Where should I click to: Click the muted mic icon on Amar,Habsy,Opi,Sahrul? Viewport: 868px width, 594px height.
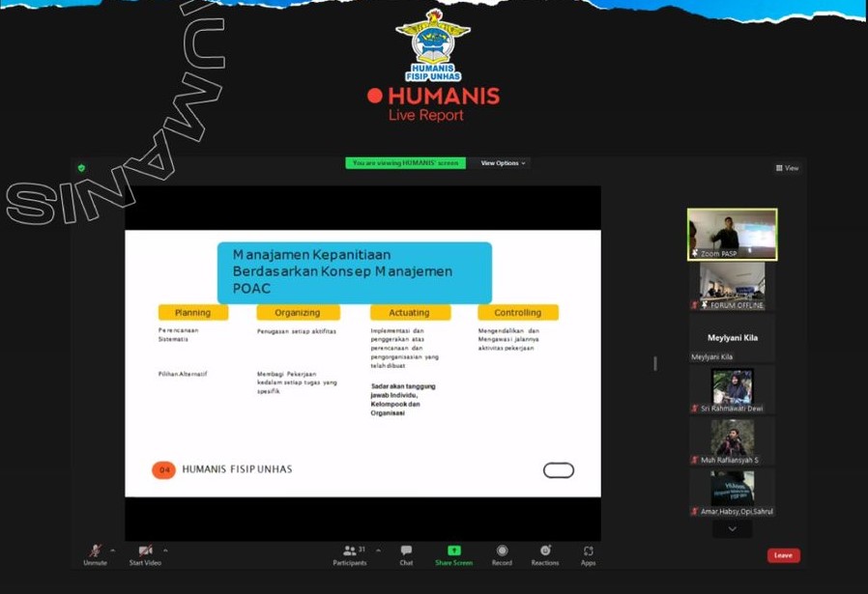pyautogui.click(x=695, y=512)
